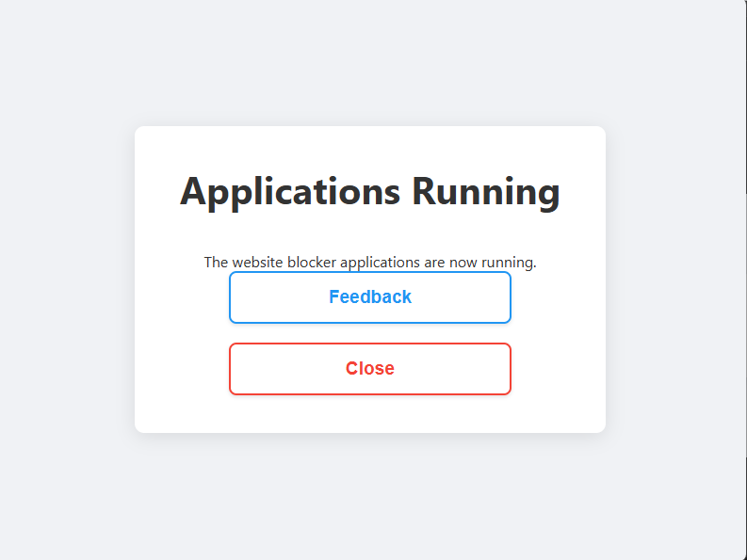Click the word 'website' in the description
The image size is (747, 560).
click(257, 262)
